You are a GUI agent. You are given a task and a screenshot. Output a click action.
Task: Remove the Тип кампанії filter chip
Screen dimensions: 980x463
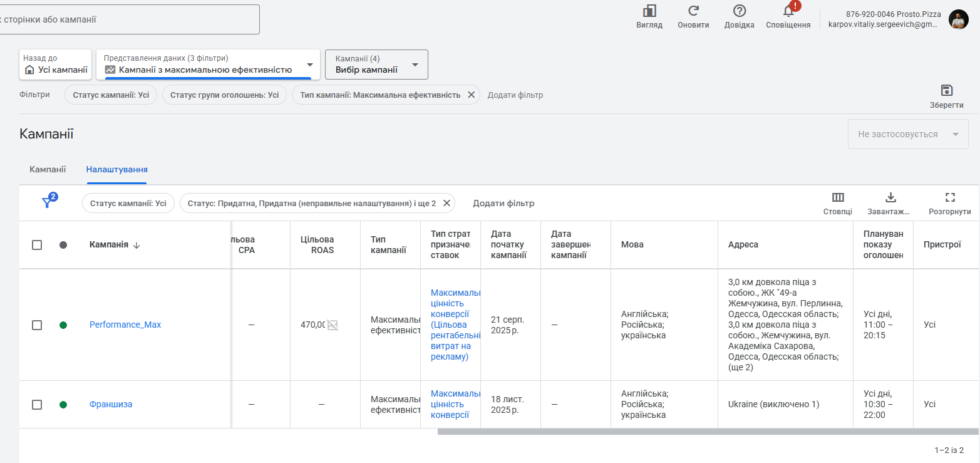pyautogui.click(x=471, y=95)
